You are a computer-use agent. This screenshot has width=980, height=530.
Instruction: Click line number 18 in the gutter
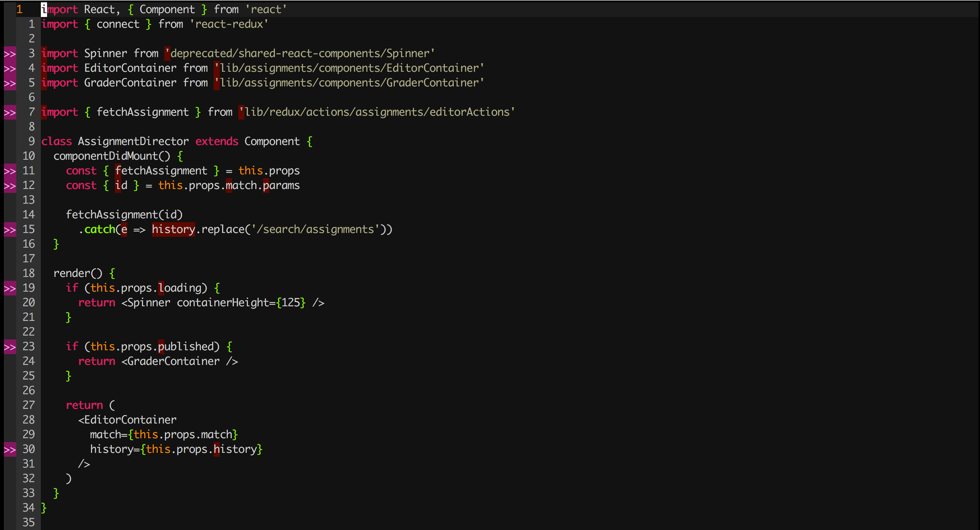[x=29, y=273]
